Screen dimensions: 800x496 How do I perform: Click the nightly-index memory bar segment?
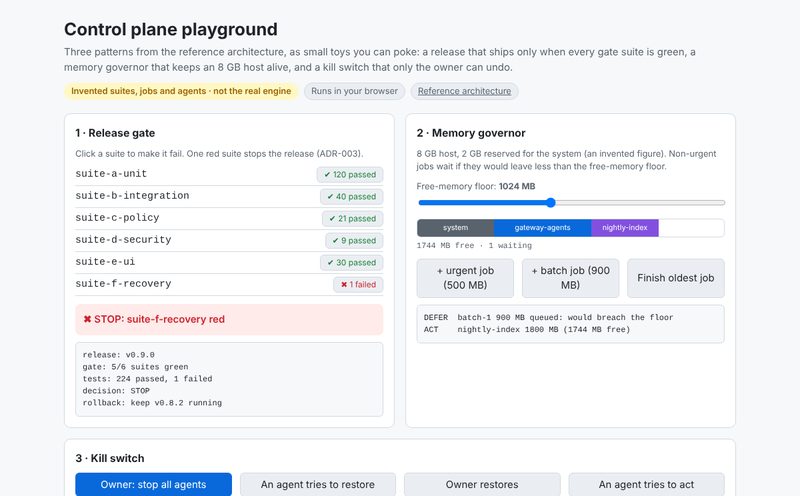pyautogui.click(x=624, y=228)
